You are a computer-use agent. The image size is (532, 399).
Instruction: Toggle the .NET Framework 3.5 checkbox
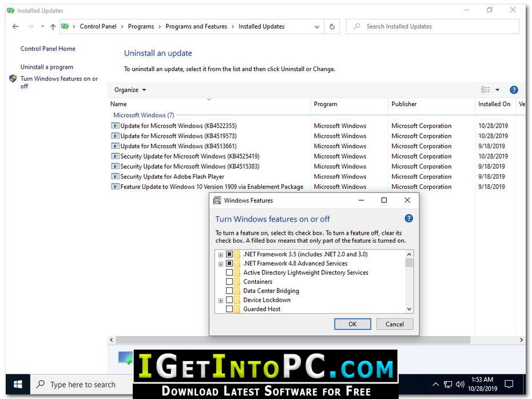(229, 254)
